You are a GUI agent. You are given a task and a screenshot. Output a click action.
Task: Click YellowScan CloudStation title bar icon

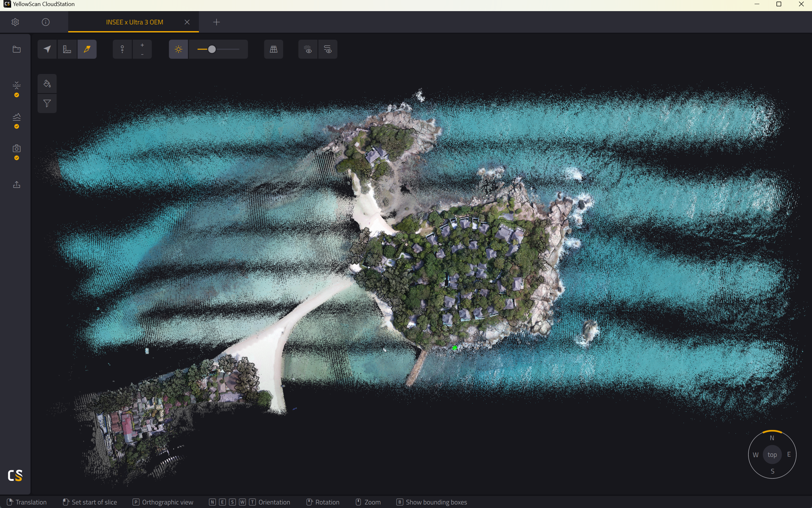7,4
